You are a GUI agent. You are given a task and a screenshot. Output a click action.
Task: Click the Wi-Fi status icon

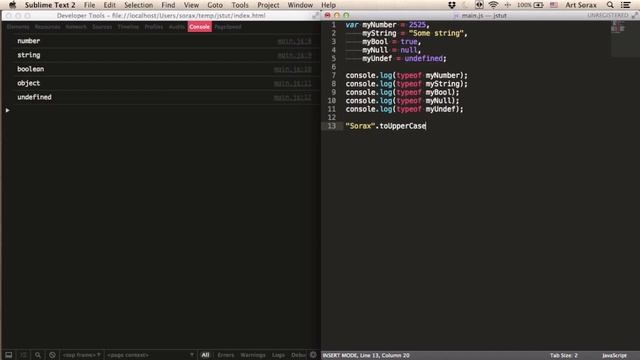pos(493,5)
